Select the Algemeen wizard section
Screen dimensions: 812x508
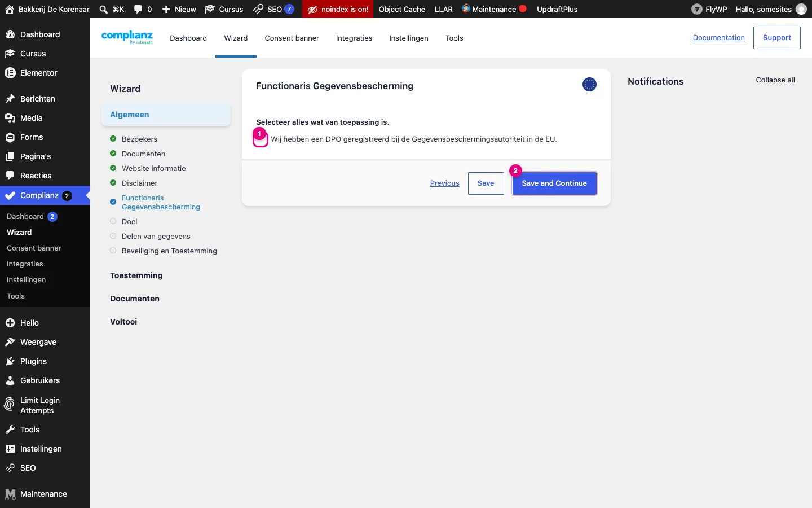(166, 115)
